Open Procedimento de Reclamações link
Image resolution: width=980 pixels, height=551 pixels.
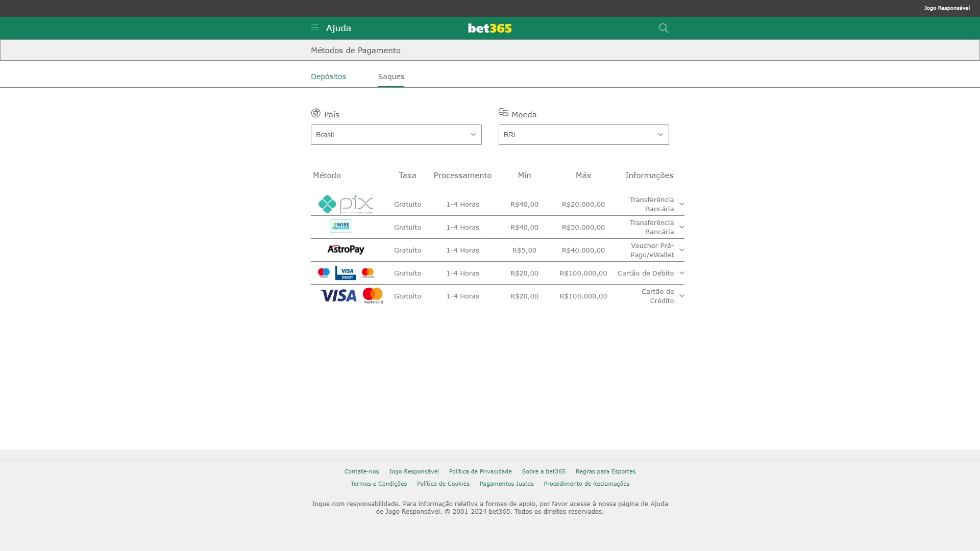[x=586, y=484]
